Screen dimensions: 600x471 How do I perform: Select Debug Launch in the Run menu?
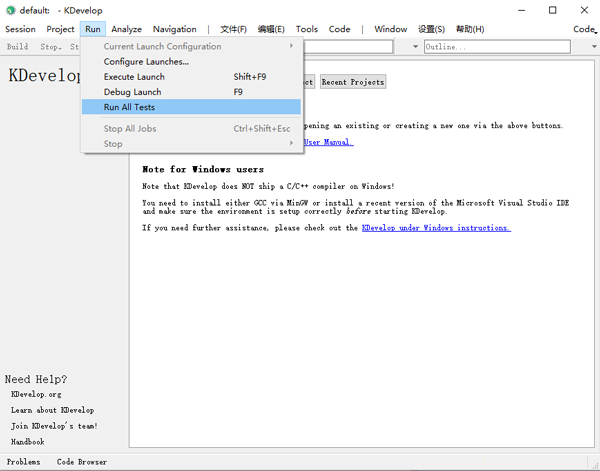(x=191, y=92)
